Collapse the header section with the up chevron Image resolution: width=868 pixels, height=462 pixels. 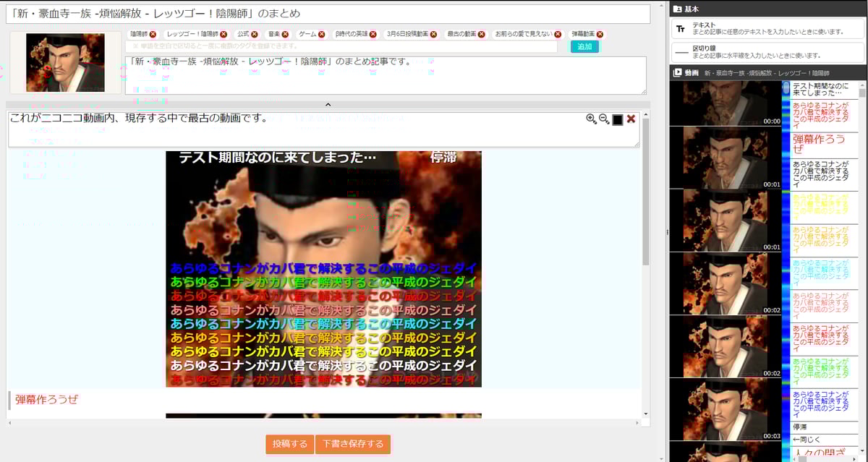328,105
